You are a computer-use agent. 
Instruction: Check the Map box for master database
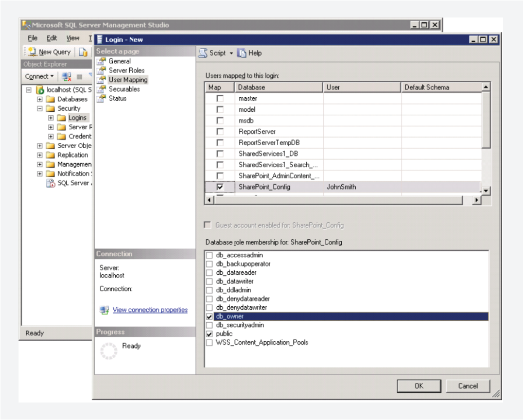click(x=220, y=98)
